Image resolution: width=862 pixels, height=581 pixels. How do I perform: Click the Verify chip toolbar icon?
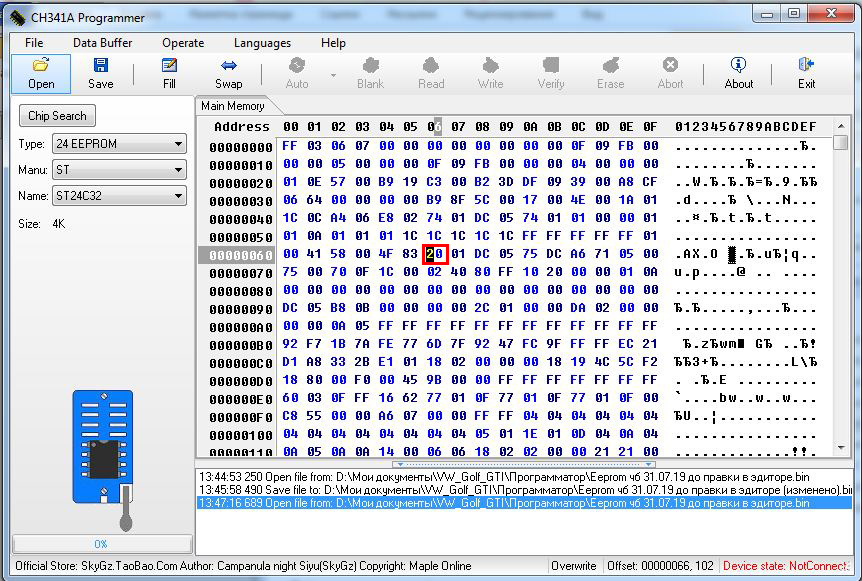(x=551, y=65)
